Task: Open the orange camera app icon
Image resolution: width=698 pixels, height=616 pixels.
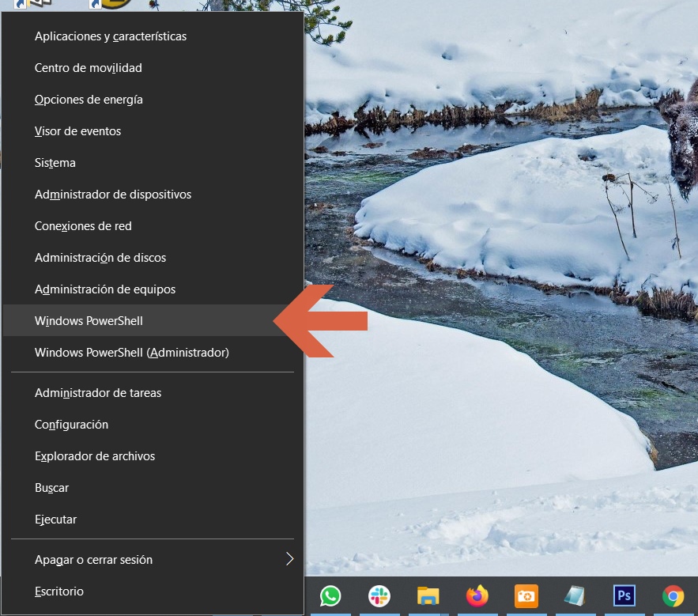Action: click(526, 596)
